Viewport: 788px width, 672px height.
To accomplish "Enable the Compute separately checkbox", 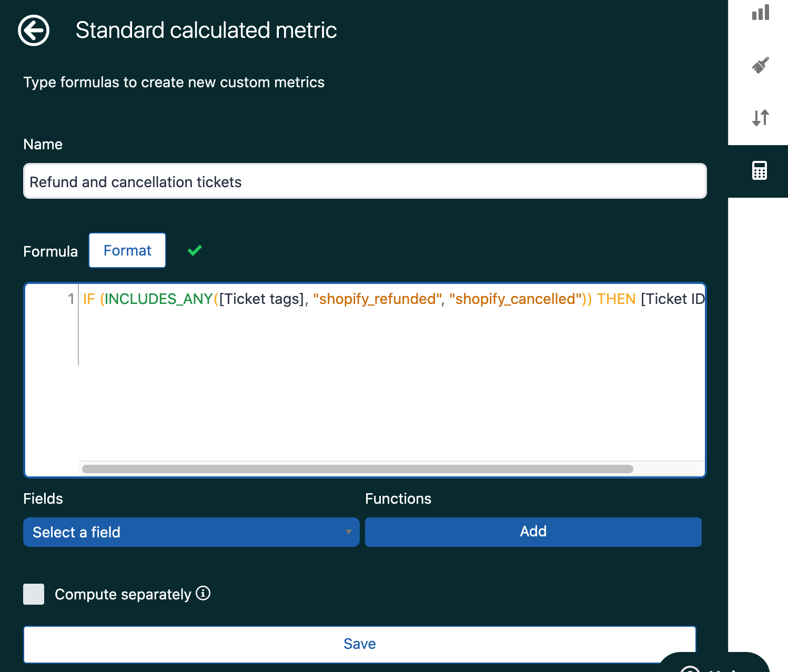I will pos(34,594).
